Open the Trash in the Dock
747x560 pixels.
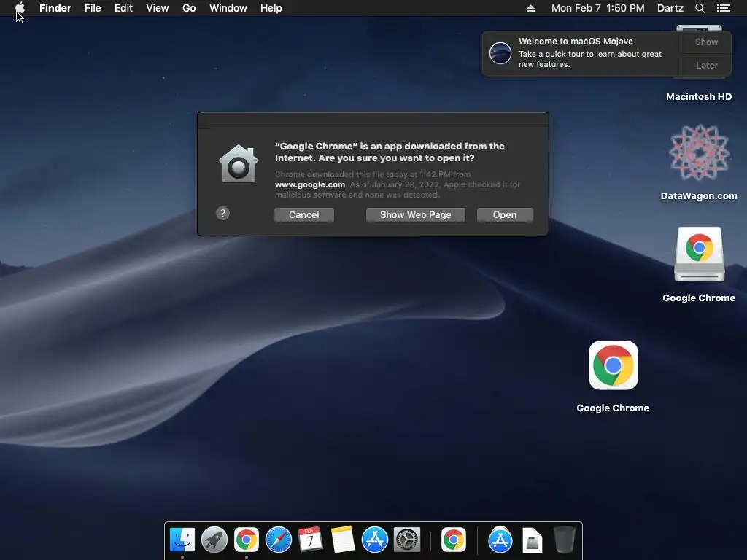[565, 540]
